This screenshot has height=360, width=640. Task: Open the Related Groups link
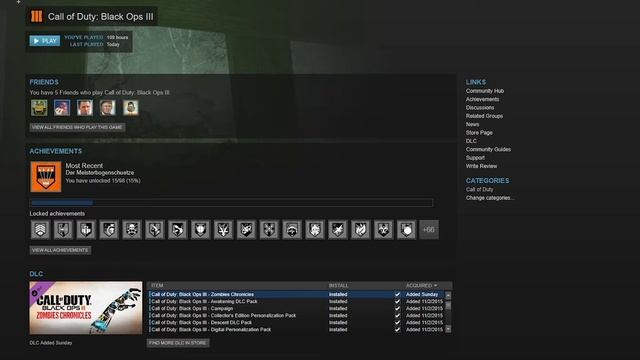tap(484, 116)
